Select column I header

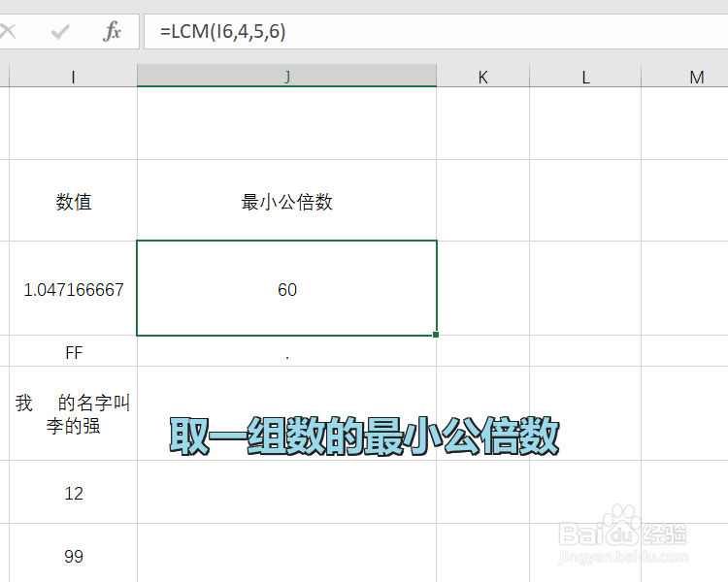[74, 77]
